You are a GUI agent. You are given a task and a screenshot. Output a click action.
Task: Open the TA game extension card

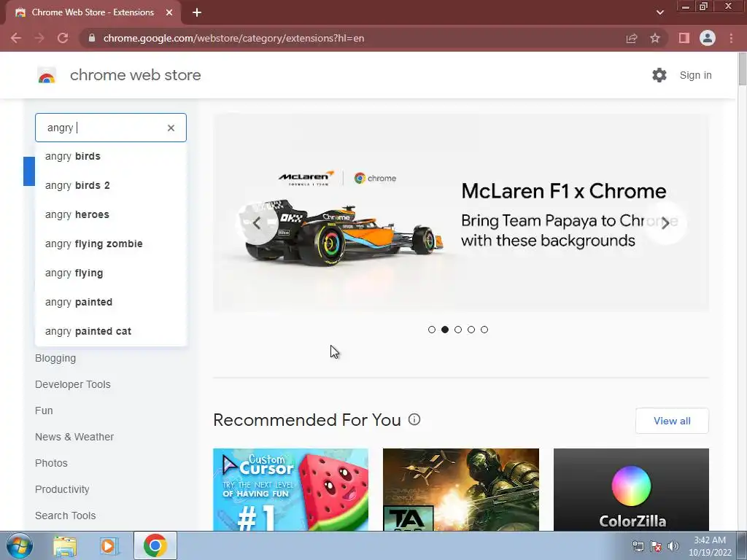pos(461,489)
